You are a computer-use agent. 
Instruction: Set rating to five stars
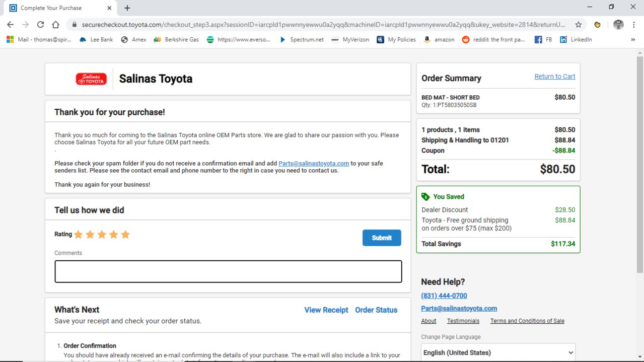coord(125,234)
